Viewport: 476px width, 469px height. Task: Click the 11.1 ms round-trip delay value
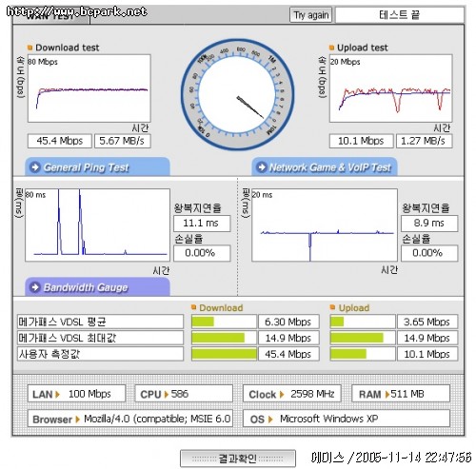tap(202, 224)
